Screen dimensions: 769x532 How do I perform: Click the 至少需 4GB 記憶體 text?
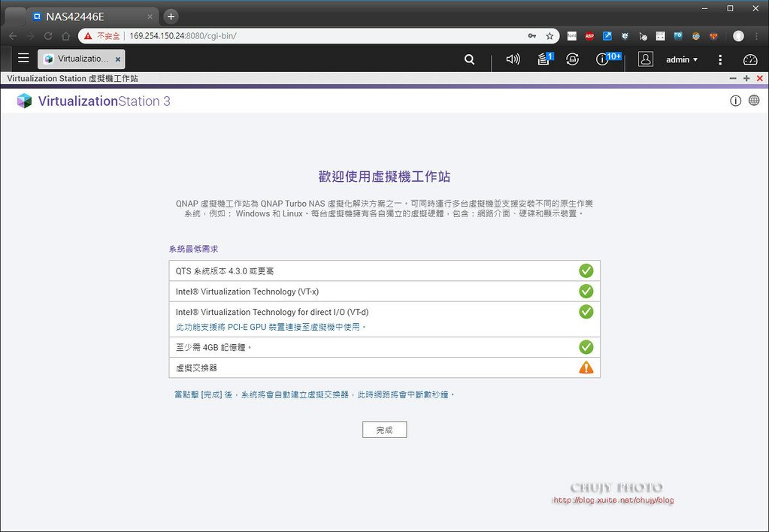pos(213,347)
